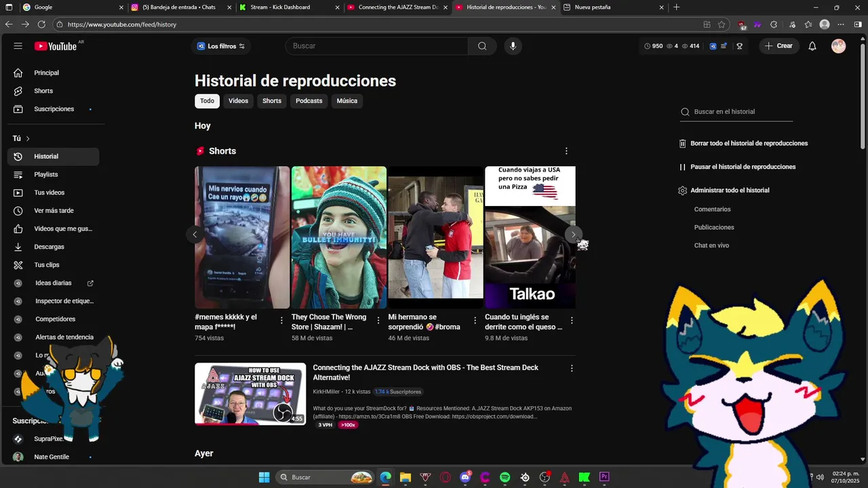Open KirkHMiller channel link
The image size is (868, 488).
(326, 392)
